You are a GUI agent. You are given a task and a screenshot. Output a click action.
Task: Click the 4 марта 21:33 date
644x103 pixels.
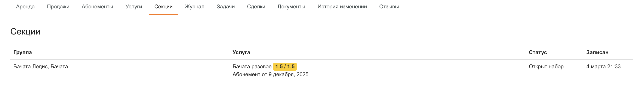(x=603, y=67)
